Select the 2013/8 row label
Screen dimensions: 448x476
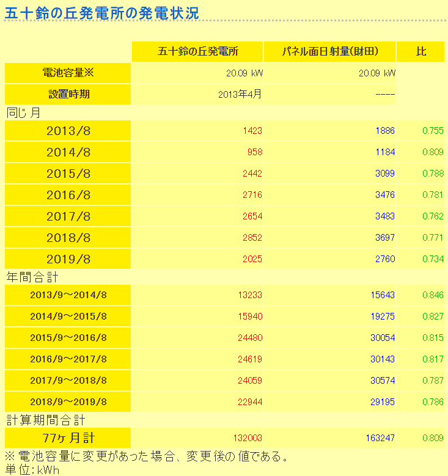[68, 131]
